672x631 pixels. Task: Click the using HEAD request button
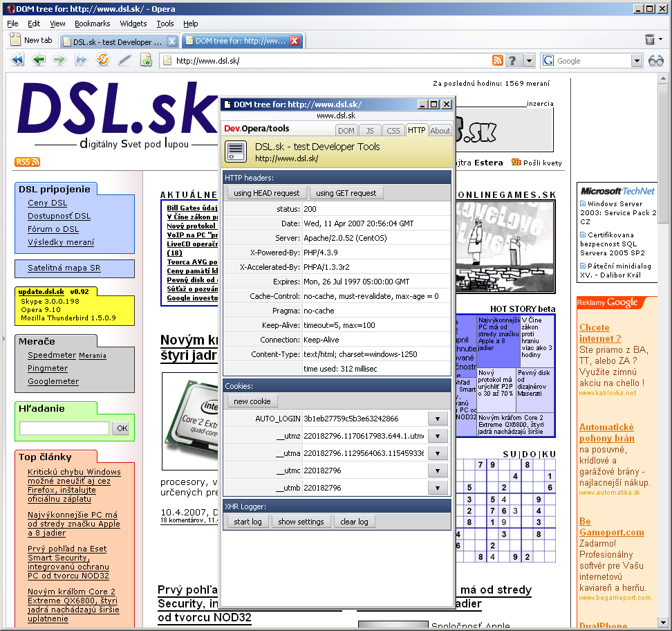point(267,193)
